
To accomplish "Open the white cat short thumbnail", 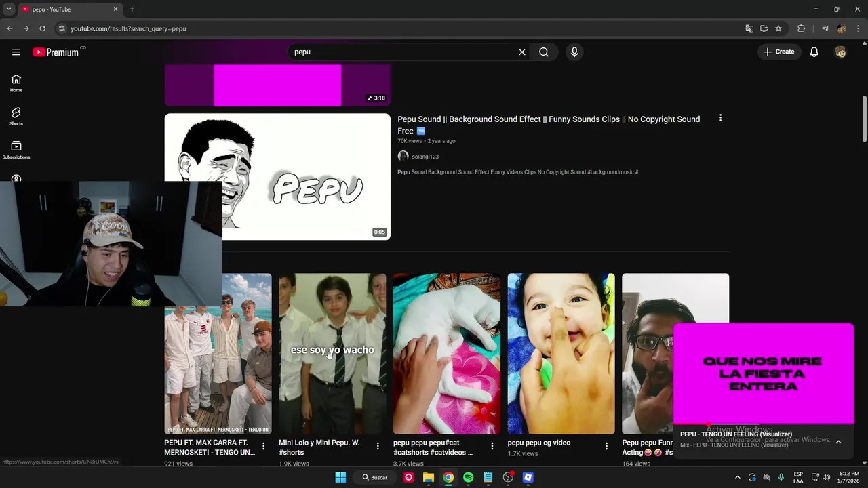I will click(447, 354).
